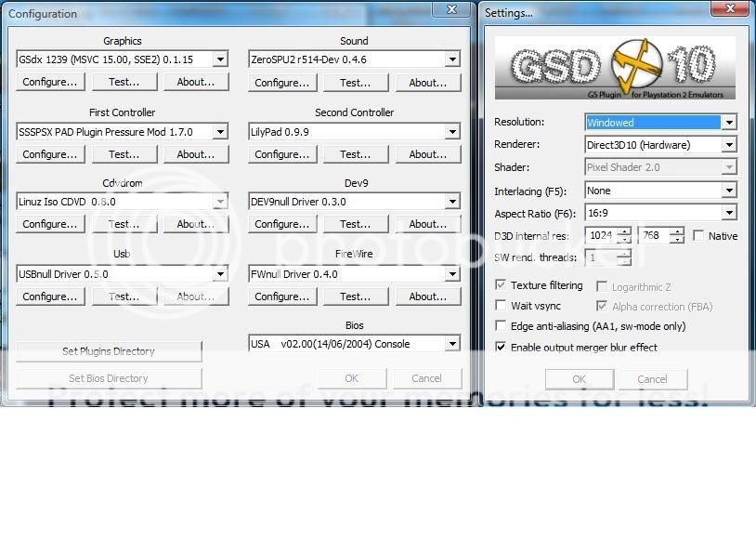Open About for the Dev9 plugin

(428, 224)
